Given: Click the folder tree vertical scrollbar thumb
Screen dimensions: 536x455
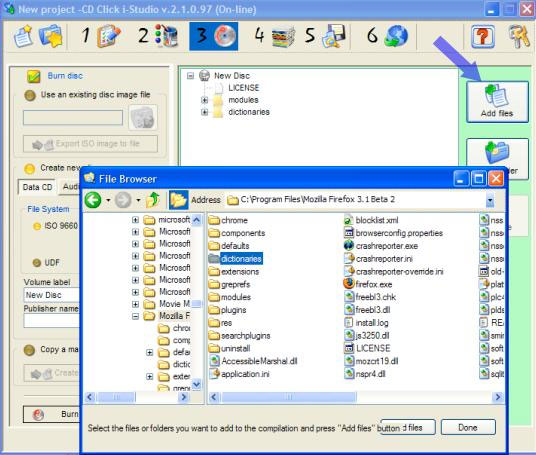Looking at the screenshot, I should click(197, 304).
